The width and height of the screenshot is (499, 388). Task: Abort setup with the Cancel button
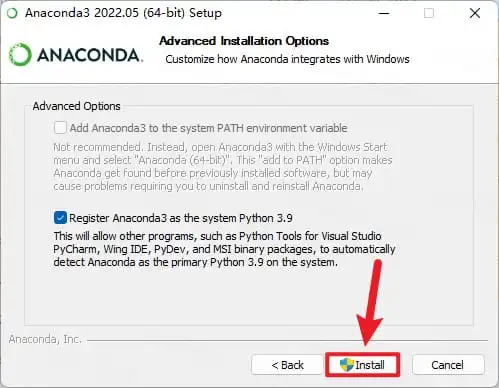(448, 365)
